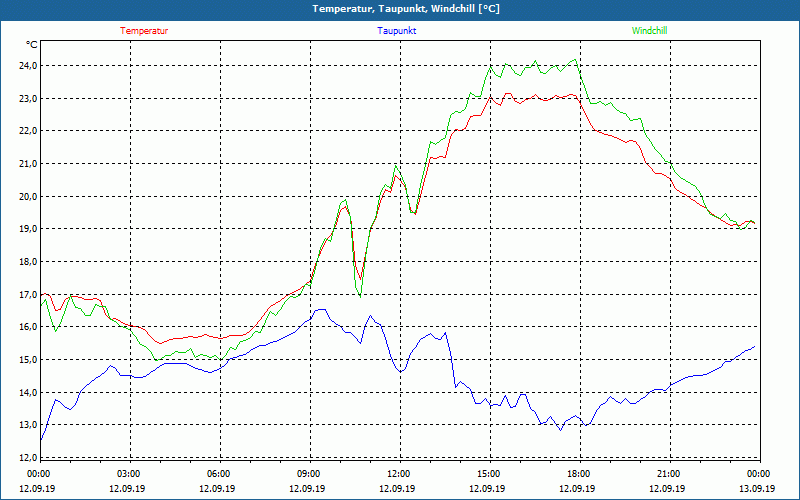
Task: Click the 15:00 time axis label
Action: (489, 474)
